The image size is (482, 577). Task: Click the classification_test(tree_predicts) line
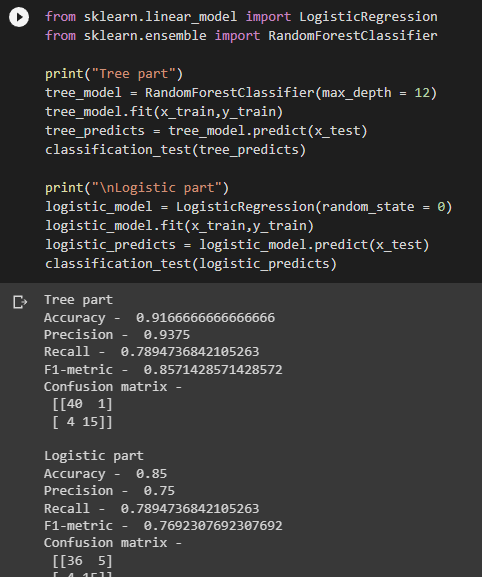point(176,150)
